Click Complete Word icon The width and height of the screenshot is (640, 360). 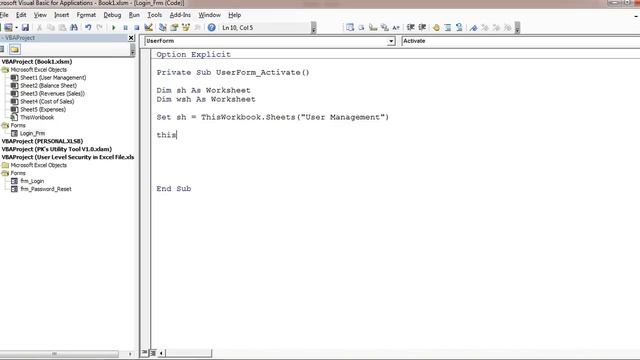pos(396,28)
